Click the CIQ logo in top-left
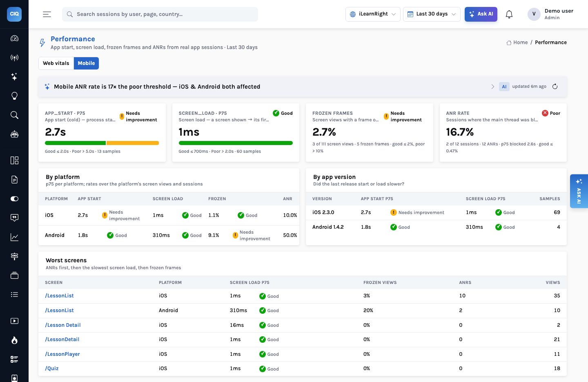588x382 pixels. (14, 14)
